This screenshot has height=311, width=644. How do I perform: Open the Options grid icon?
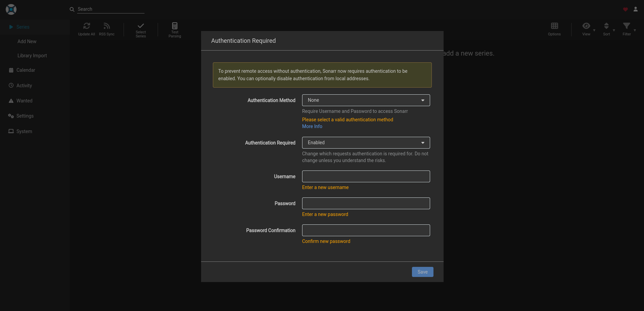554,26
